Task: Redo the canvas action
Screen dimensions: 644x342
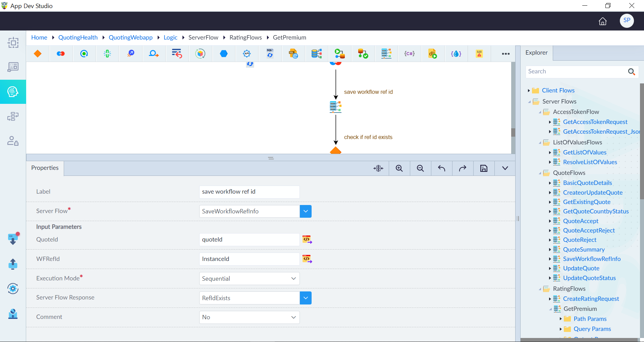Action: pyautogui.click(x=463, y=168)
